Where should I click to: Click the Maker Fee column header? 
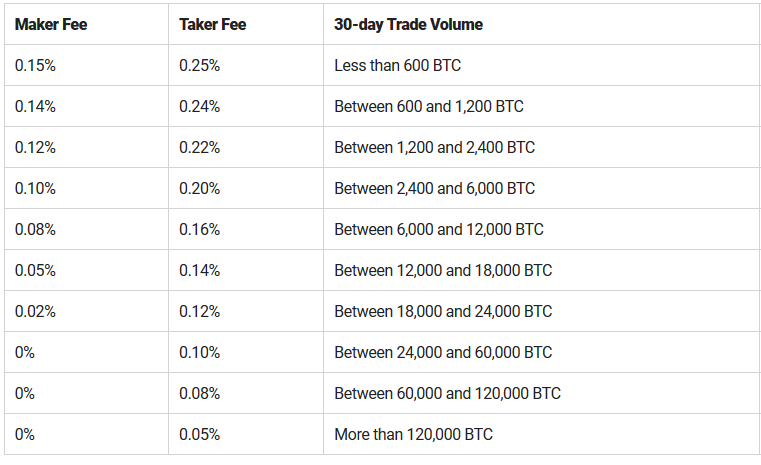[x=86, y=24]
